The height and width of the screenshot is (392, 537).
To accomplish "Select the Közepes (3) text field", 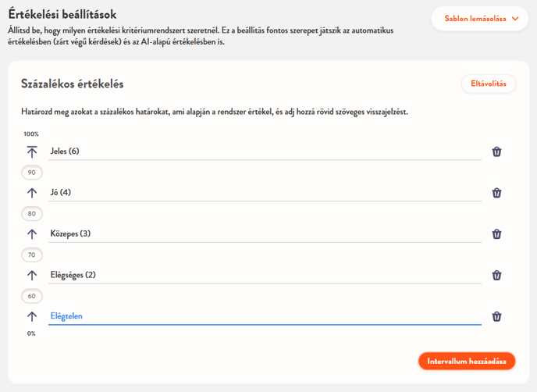I will point(264,233).
